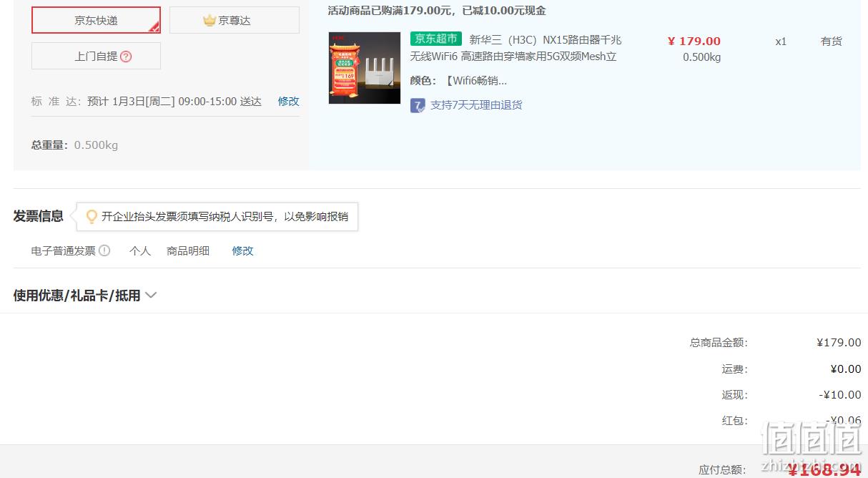Click the x1 quantity text
The image size is (868, 478).
(x=781, y=42)
